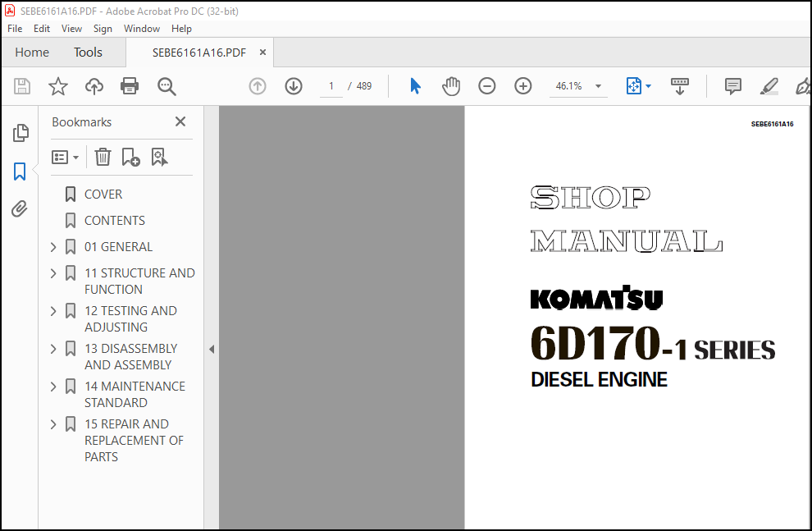The image size is (812, 531).
Task: Open 12 TESTING AND ADJUSTING bookmark text
Action: [x=130, y=319]
